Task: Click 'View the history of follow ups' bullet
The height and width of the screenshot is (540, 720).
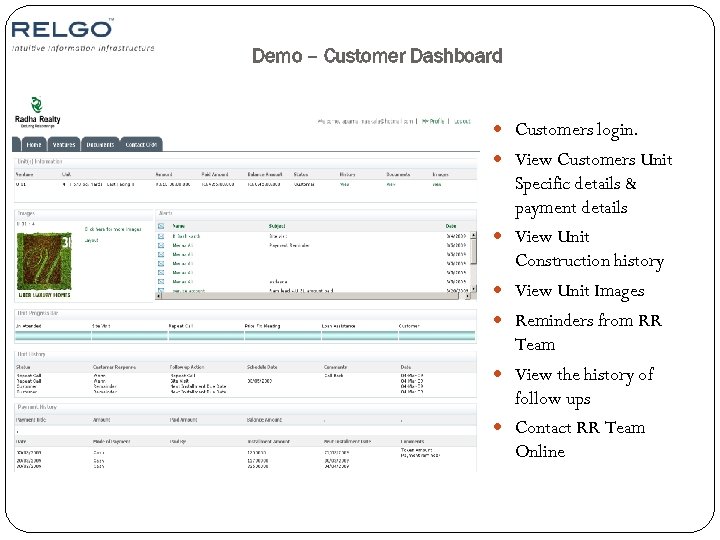Action: click(x=584, y=387)
